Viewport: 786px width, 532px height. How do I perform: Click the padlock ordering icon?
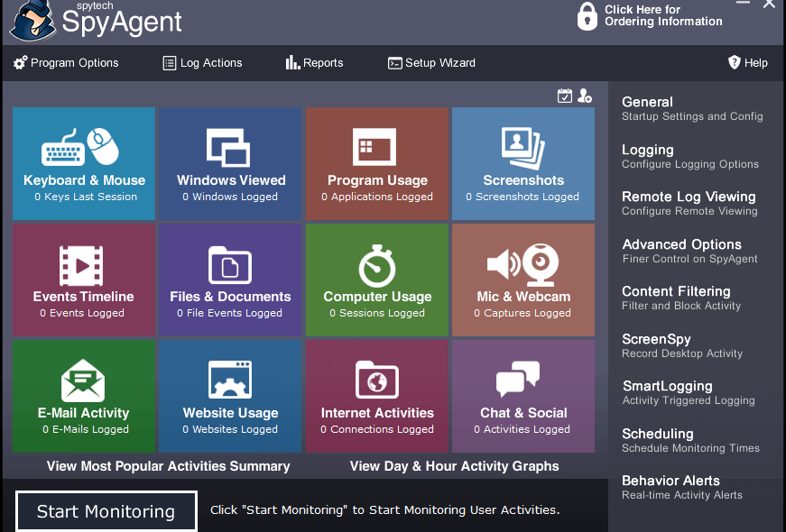tap(587, 16)
